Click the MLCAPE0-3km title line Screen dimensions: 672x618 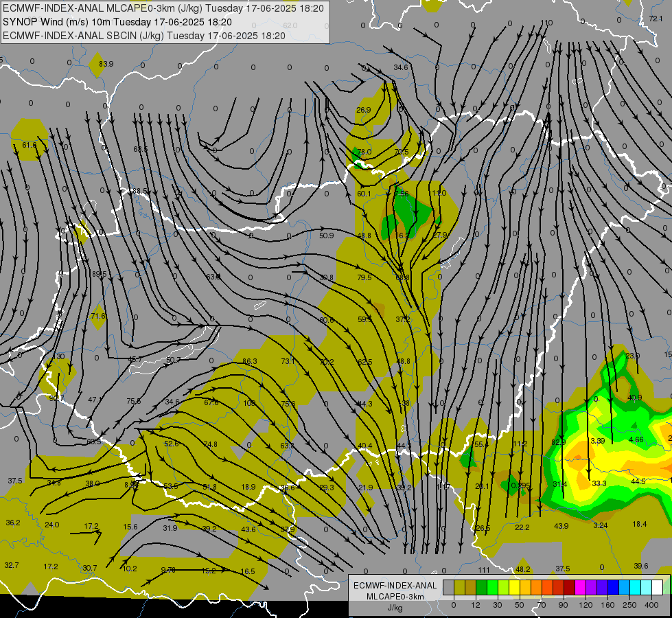pos(163,8)
